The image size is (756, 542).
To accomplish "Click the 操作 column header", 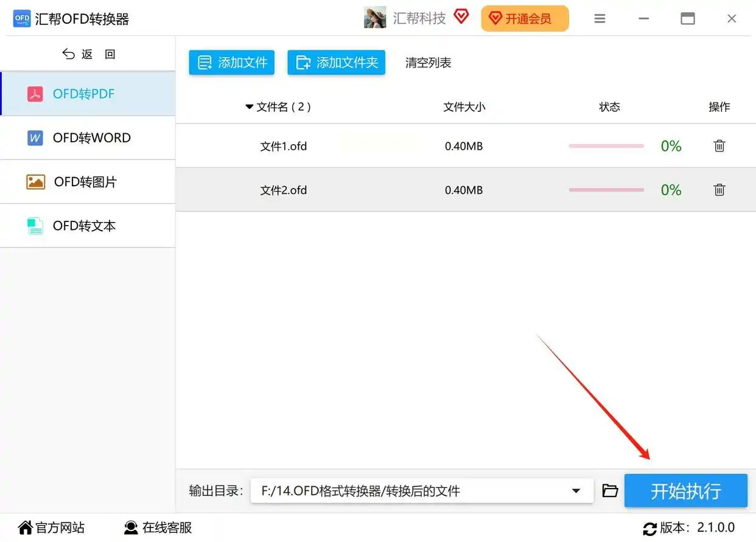I will click(x=719, y=107).
